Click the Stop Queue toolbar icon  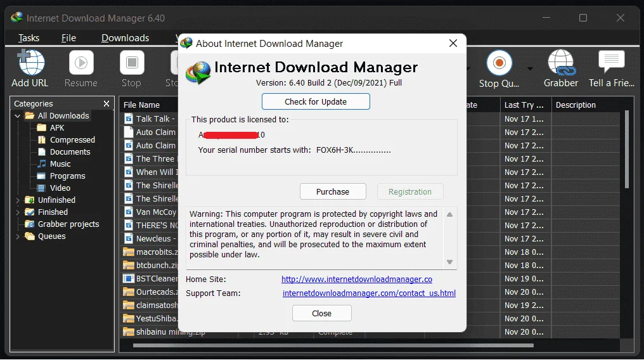click(x=499, y=68)
